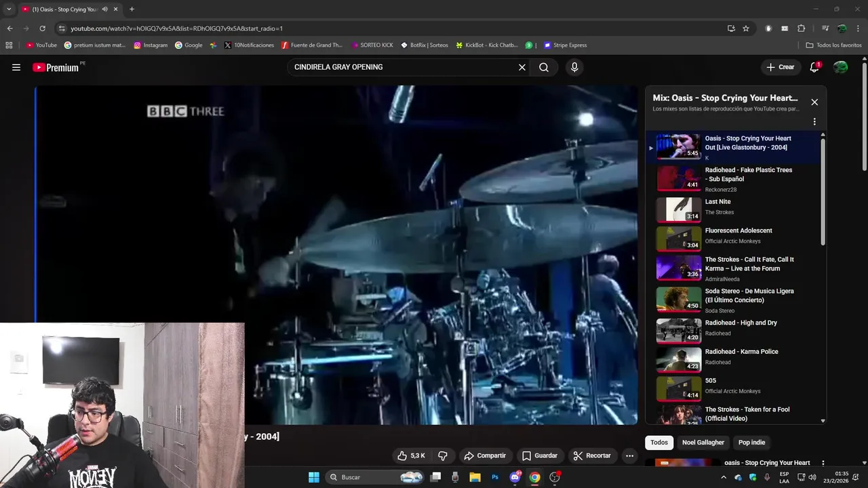The width and height of the screenshot is (868, 488).
Task: Select current Oasis Glastonbury 2004 playlist item
Action: tap(733, 148)
